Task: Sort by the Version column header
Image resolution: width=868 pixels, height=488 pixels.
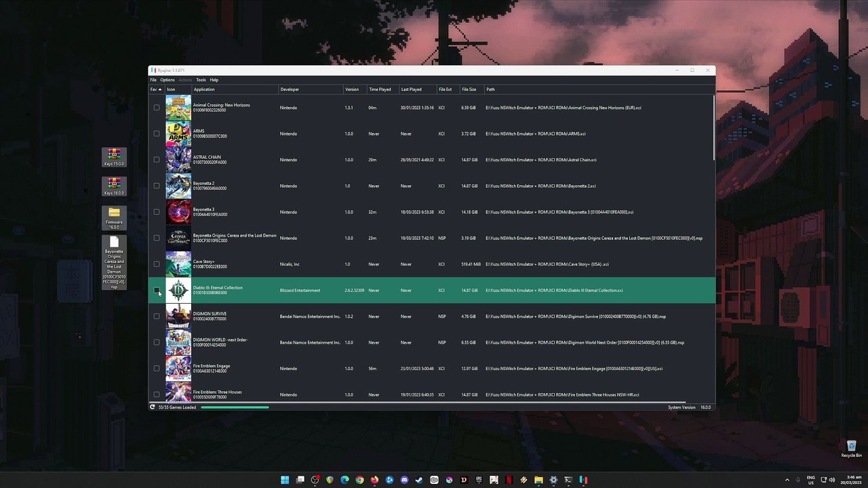Action: (x=355, y=89)
